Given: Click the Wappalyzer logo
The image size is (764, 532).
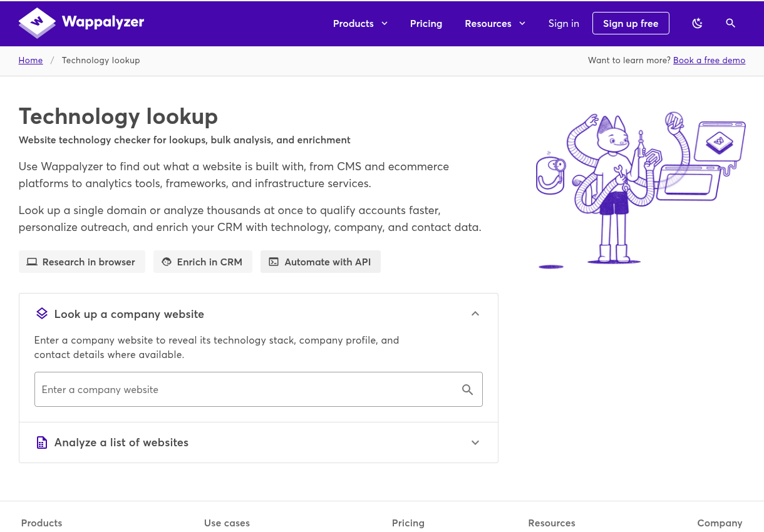Looking at the screenshot, I should click(81, 23).
